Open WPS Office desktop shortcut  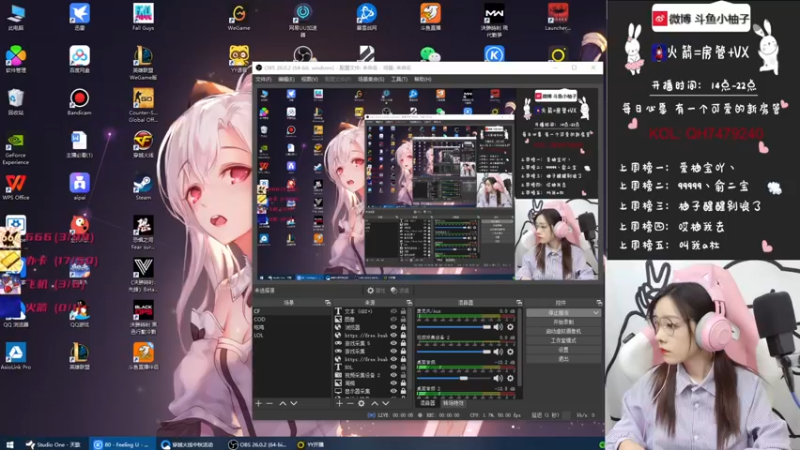[x=16, y=187]
